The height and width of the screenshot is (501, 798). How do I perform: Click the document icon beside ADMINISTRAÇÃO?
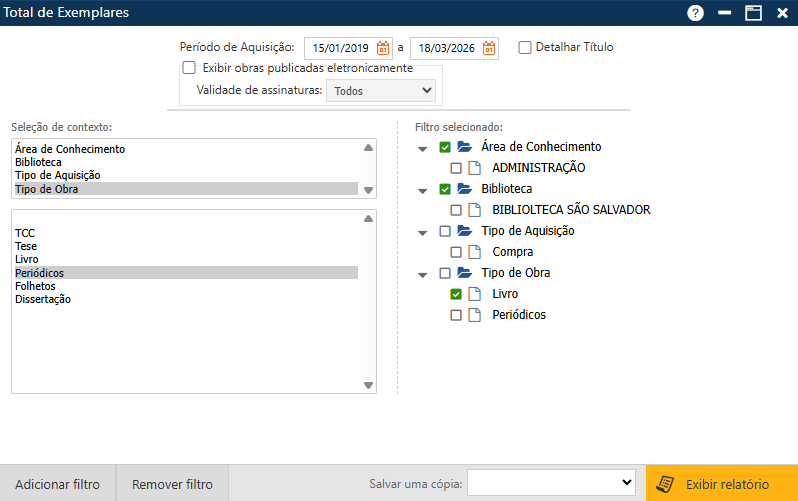pyautogui.click(x=475, y=168)
